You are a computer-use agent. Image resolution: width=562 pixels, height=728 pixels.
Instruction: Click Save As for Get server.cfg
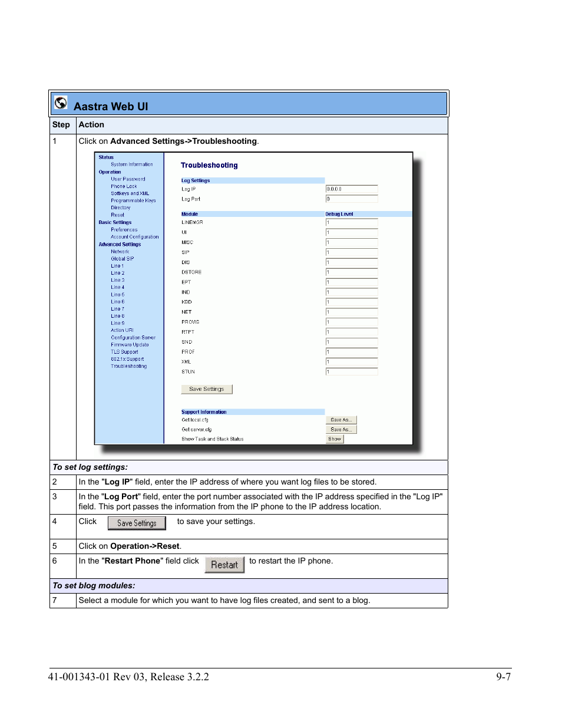[x=342, y=430]
